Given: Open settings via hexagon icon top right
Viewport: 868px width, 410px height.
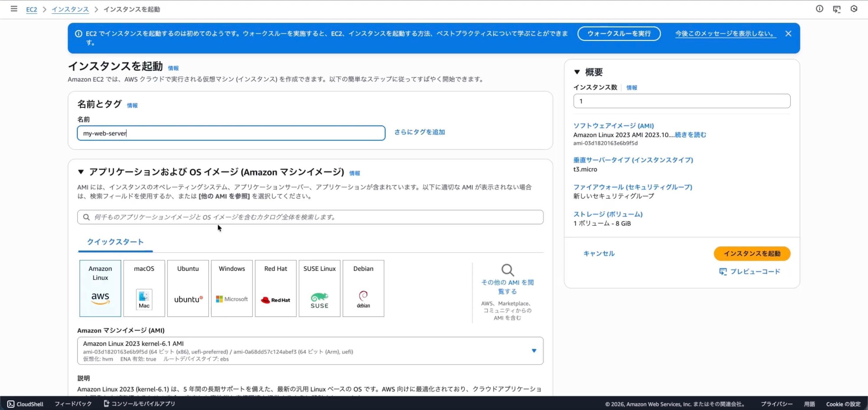Looking at the screenshot, I should [854, 9].
